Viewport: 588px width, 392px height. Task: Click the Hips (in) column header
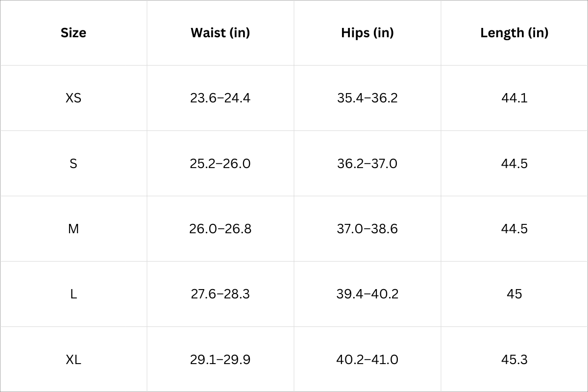pos(367,33)
